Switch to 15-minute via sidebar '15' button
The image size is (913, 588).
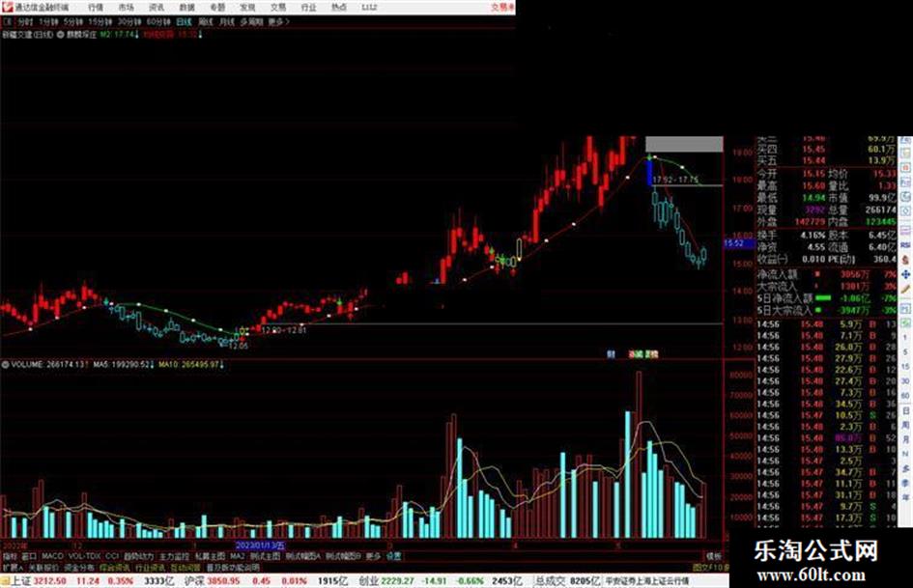pos(905,367)
